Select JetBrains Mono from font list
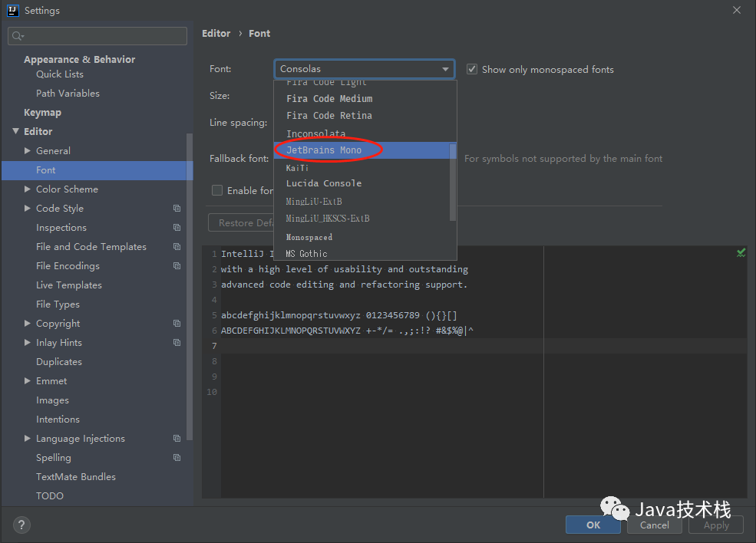 [x=365, y=150]
